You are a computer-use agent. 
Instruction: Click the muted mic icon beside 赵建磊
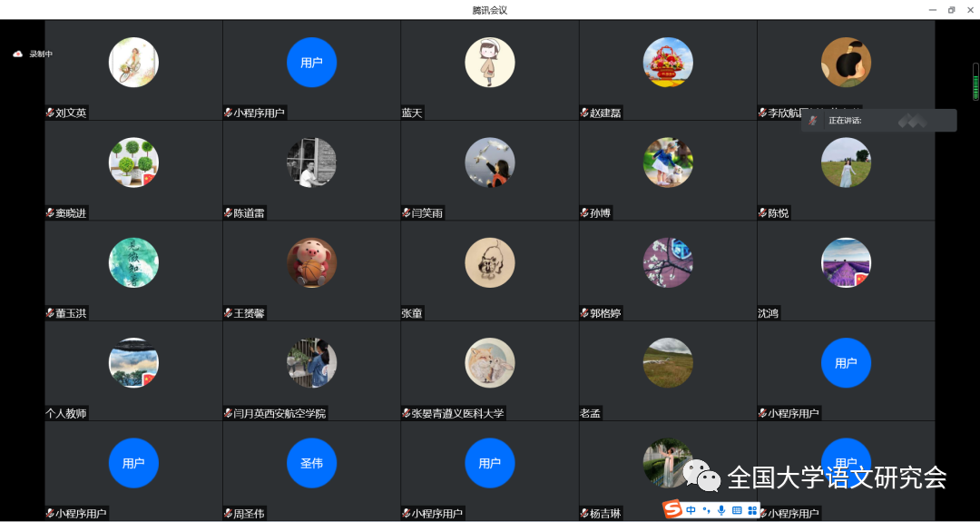coord(584,113)
